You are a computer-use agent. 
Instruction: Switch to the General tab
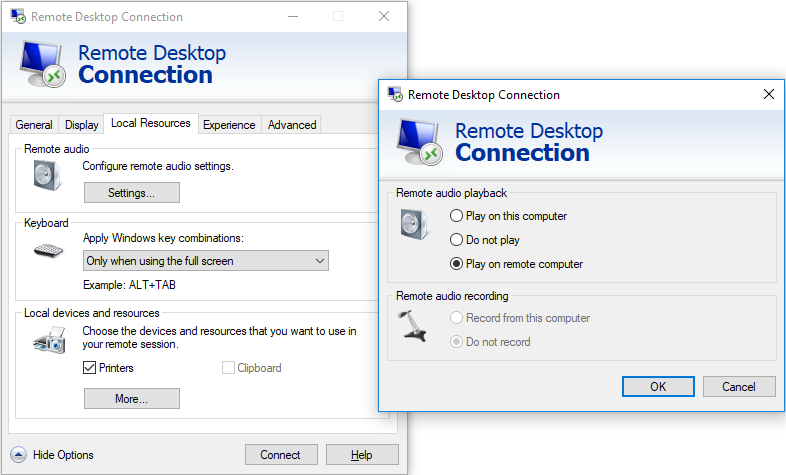34,125
